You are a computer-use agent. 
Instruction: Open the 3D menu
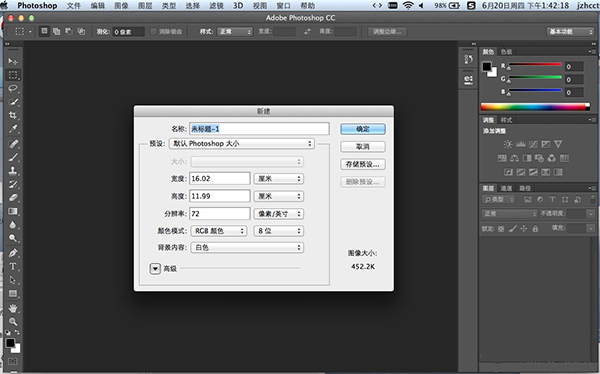pyautogui.click(x=238, y=6)
